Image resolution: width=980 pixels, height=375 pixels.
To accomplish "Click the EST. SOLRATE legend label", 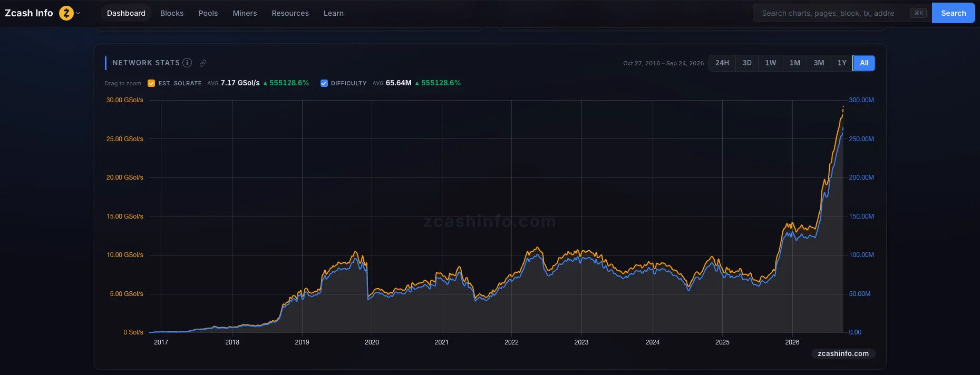I will (180, 83).
